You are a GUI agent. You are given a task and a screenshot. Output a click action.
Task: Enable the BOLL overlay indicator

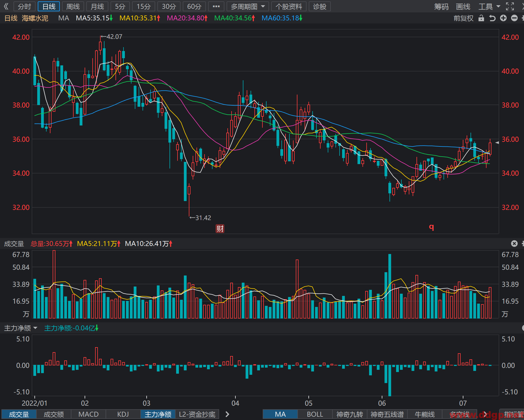pos(315,414)
